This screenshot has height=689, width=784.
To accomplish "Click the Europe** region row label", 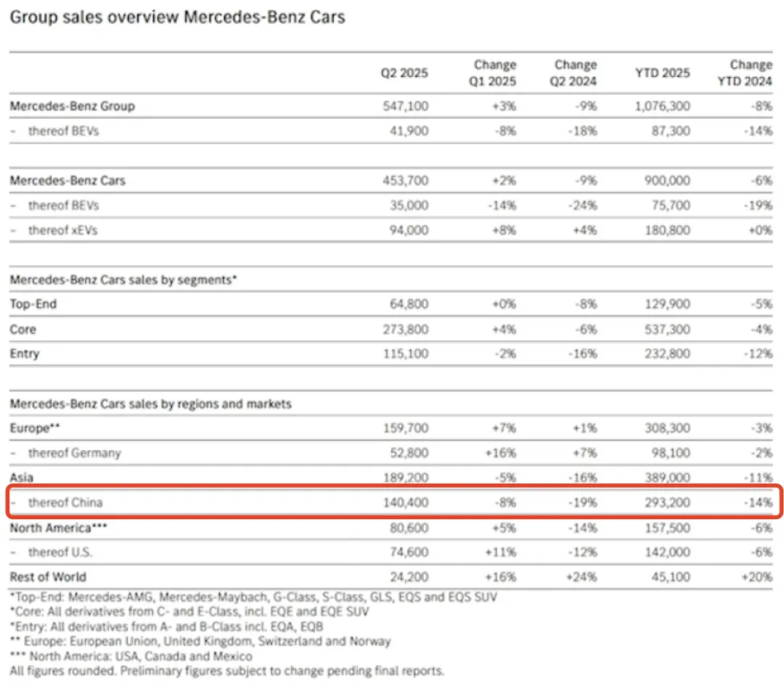I will point(35,428).
